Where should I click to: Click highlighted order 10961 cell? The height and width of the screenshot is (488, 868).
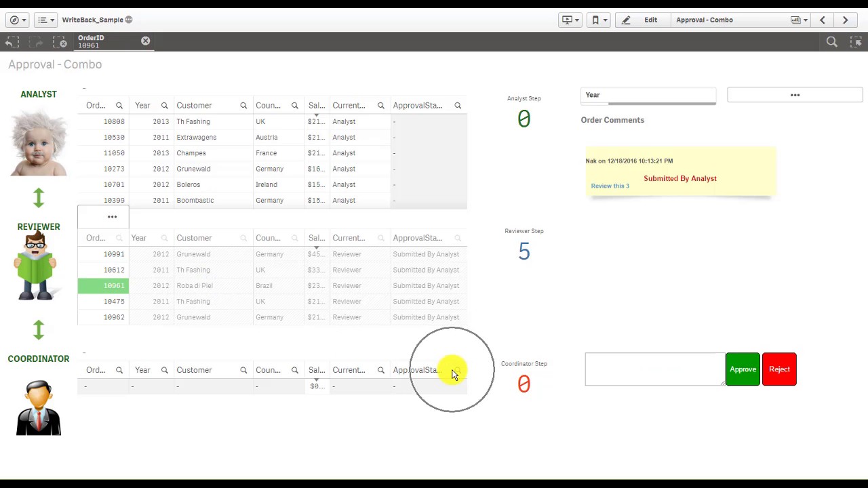(103, 285)
